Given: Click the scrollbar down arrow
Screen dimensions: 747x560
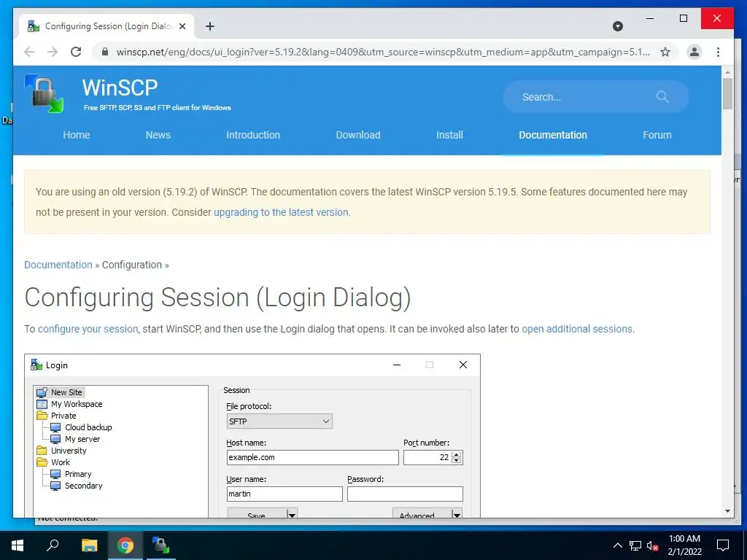Looking at the screenshot, I should [727, 511].
